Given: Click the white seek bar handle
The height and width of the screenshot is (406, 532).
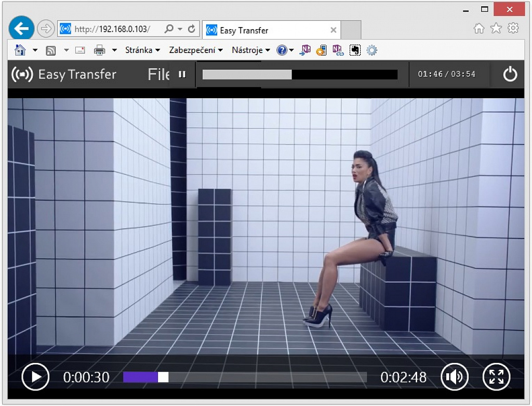Looking at the screenshot, I should pyautogui.click(x=163, y=377).
